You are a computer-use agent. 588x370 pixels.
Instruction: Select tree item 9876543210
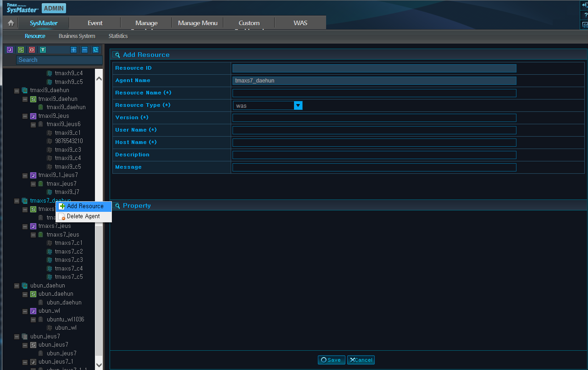click(69, 141)
